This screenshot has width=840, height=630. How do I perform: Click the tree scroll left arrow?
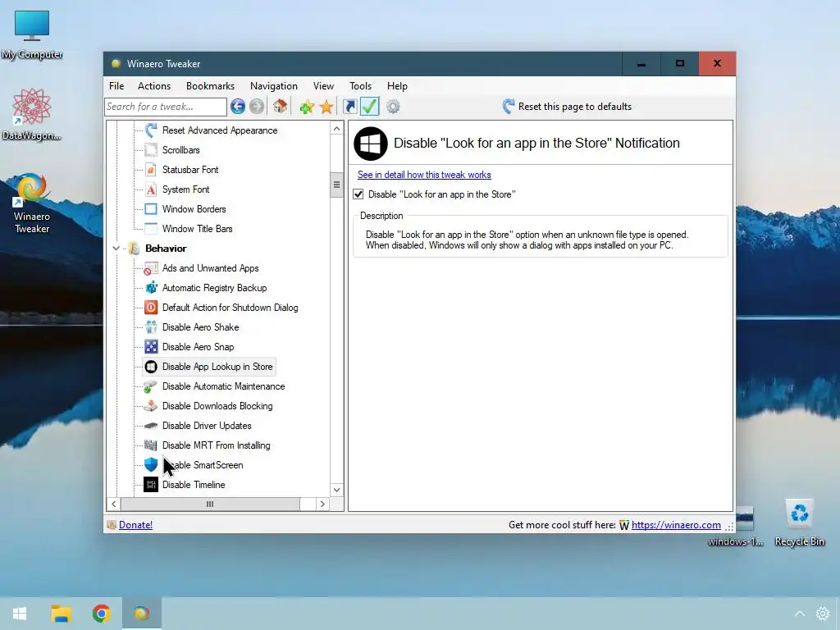click(x=113, y=504)
